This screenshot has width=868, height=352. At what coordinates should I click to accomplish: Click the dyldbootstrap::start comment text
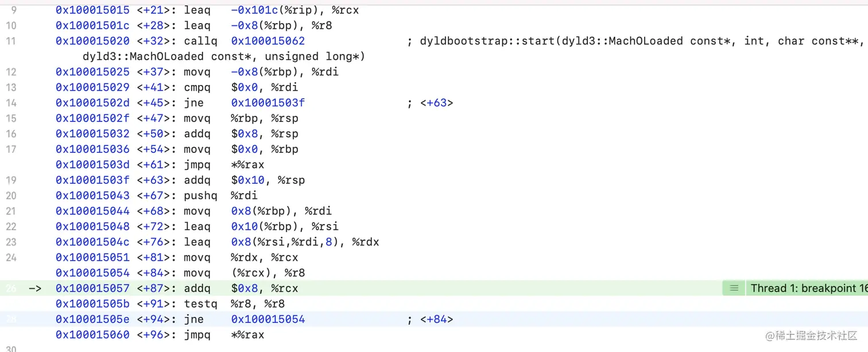636,41
